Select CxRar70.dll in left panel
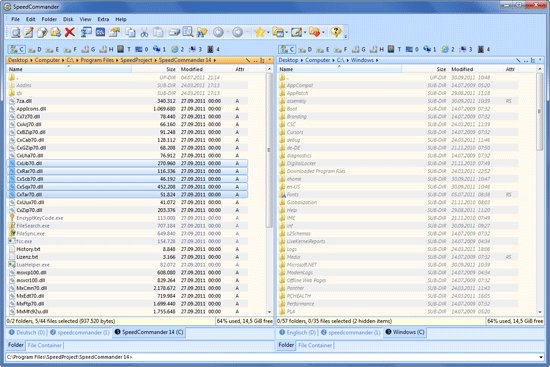Viewport: 550px width, 367px height. coord(128,171)
